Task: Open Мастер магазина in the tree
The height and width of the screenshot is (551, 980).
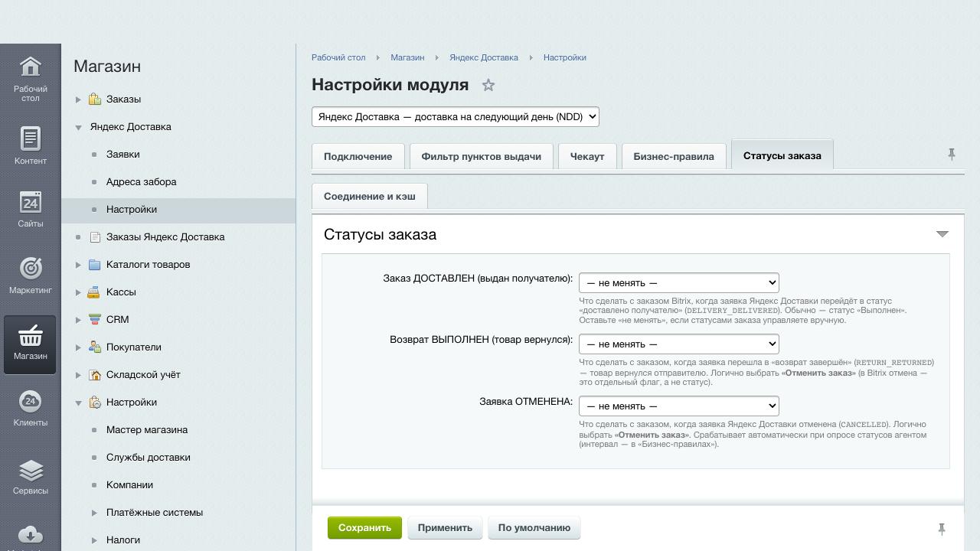Action: [x=147, y=430]
